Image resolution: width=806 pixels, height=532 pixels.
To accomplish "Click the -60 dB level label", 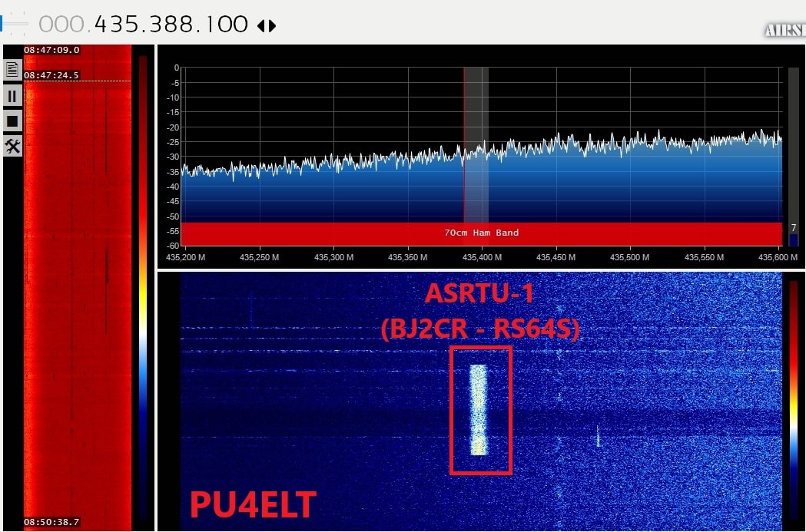I will 174,246.
